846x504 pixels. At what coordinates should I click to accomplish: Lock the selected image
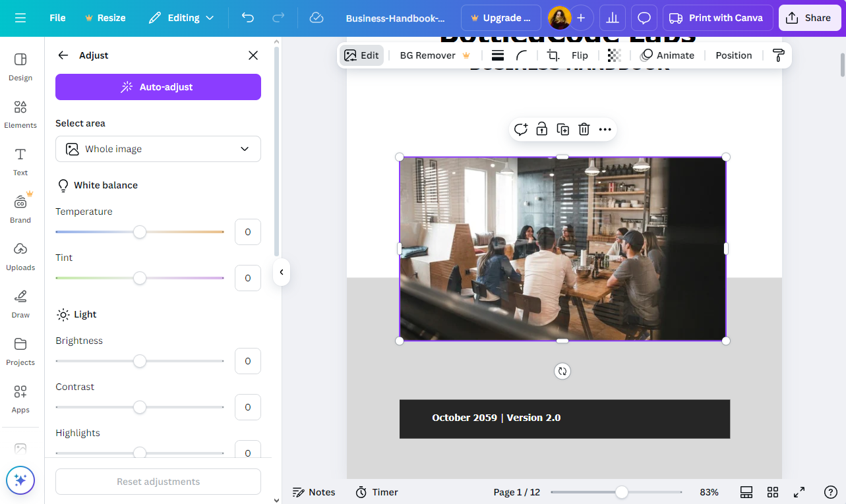click(542, 129)
